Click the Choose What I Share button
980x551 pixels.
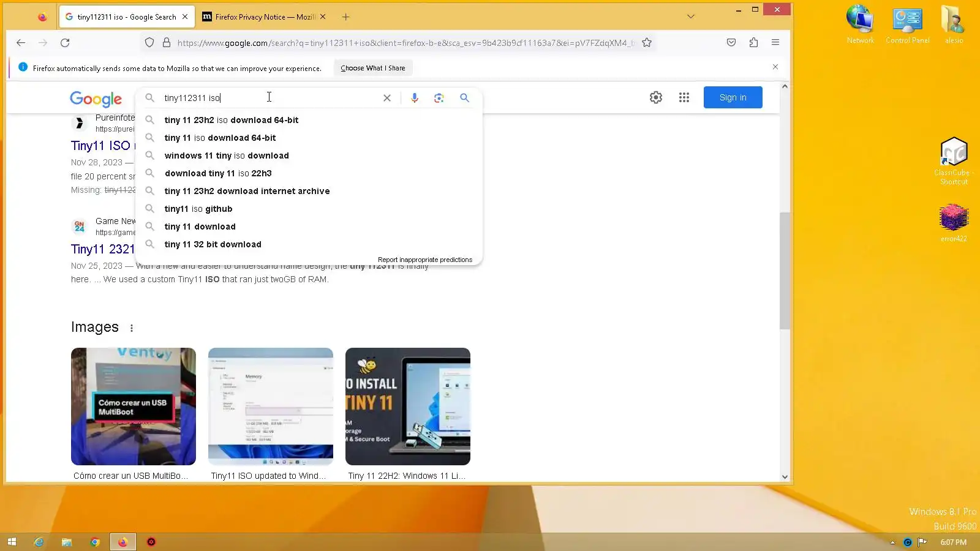373,68
